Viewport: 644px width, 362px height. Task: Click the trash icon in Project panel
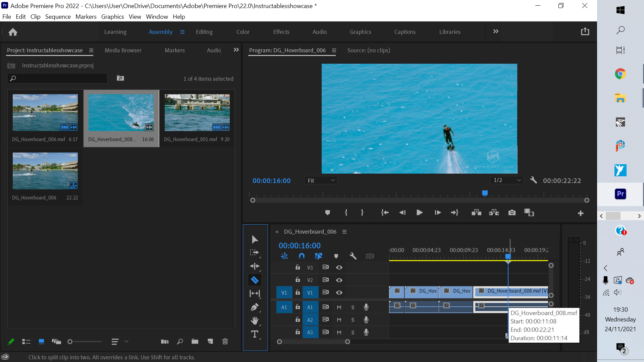point(225,341)
